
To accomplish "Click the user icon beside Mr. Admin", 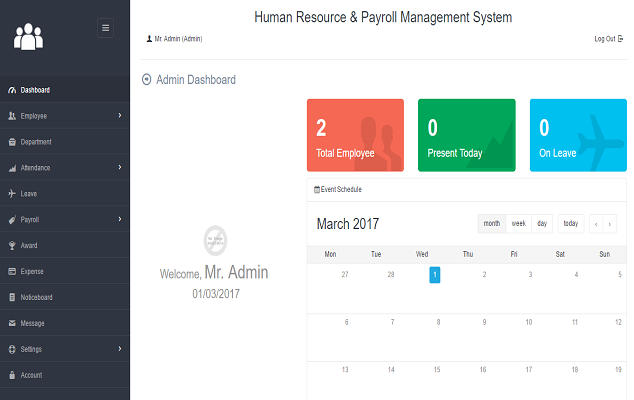I will point(149,39).
